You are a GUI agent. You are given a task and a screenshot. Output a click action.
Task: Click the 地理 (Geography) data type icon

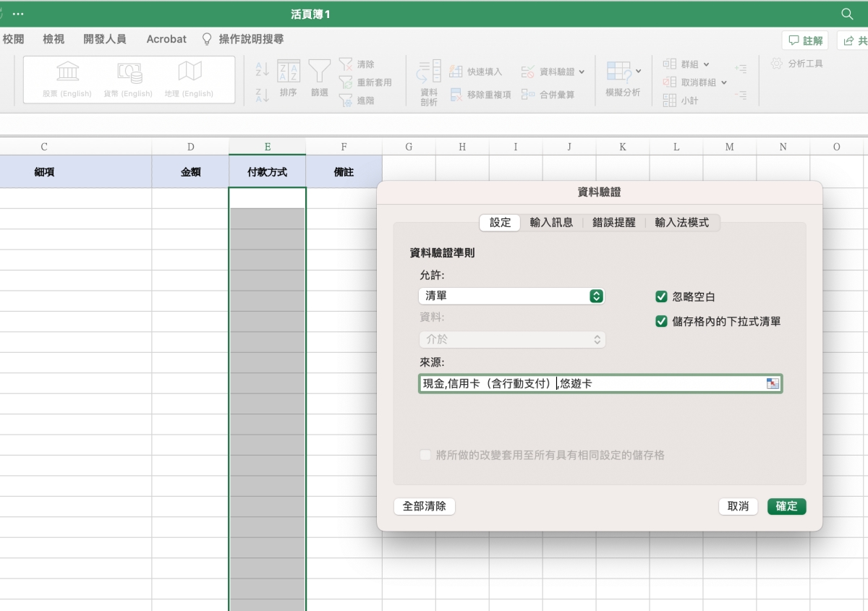[x=189, y=72]
